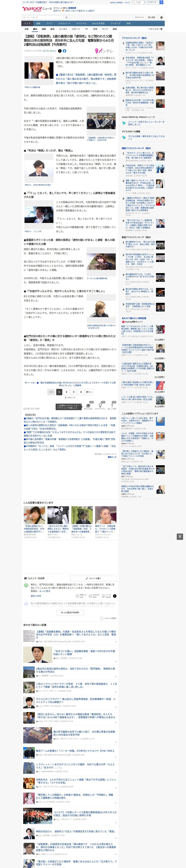186x868 pixels.
Task: Select the 'みんなの意見' top navigation tab
Action: pos(98,24)
